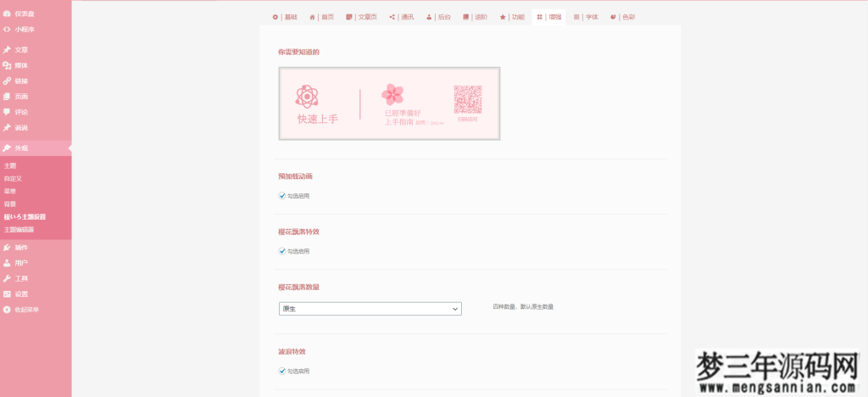Open the 菜单 submenu link
Image resolution: width=868 pixels, height=397 pixels.
(x=10, y=191)
